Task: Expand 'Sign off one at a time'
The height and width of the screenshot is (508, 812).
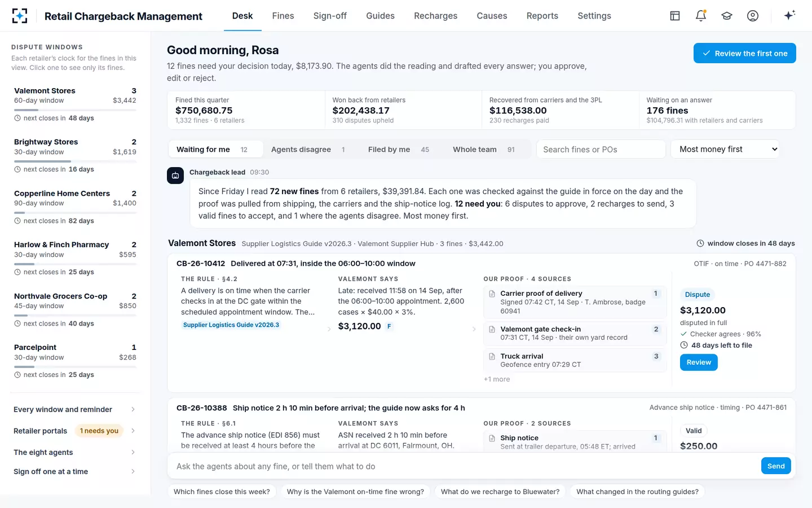Action: coord(74,471)
